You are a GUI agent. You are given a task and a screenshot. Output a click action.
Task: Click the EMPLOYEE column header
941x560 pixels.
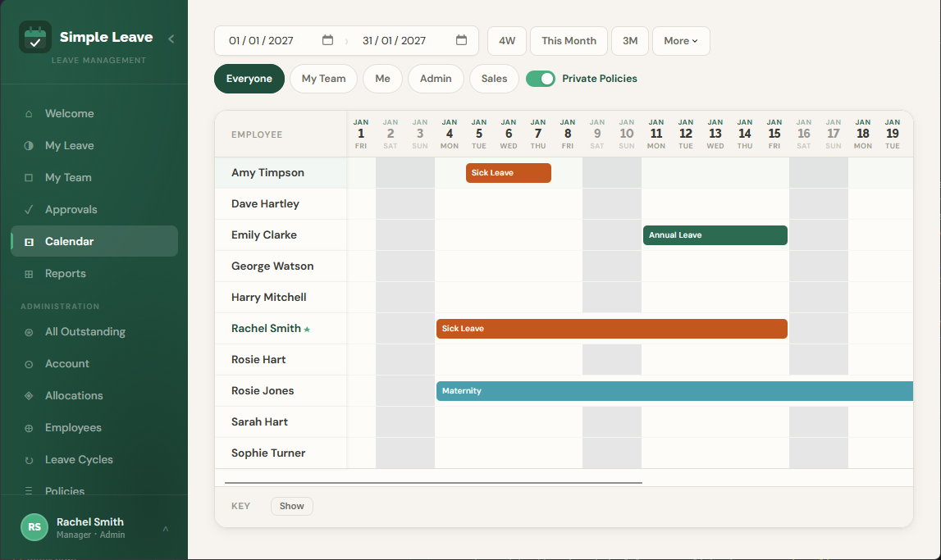point(257,135)
